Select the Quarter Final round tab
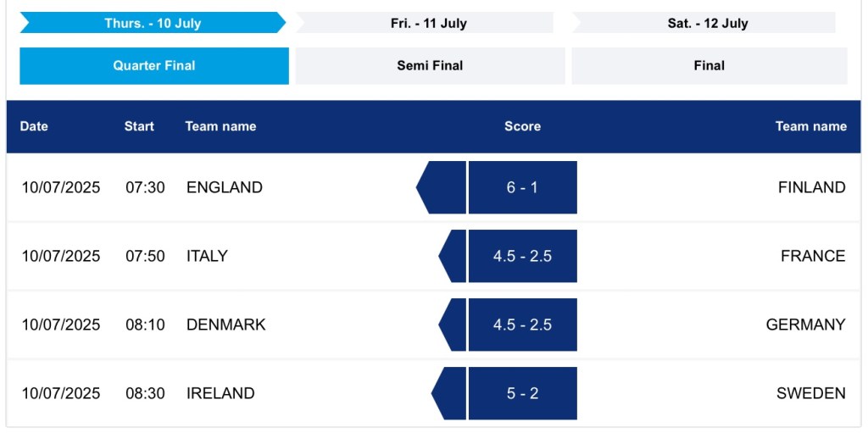The height and width of the screenshot is (433, 868). pos(154,65)
